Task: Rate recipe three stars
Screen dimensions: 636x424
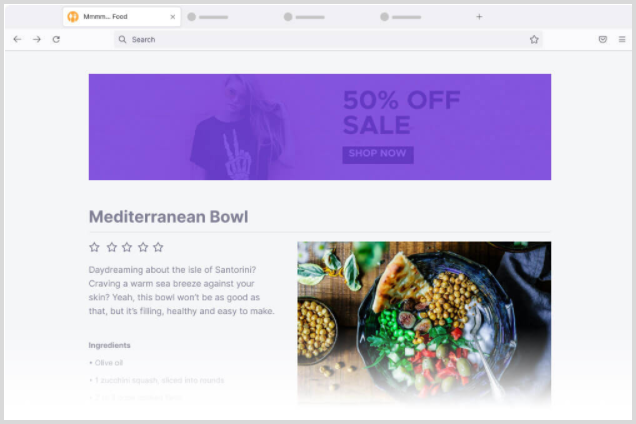Action: (127, 247)
